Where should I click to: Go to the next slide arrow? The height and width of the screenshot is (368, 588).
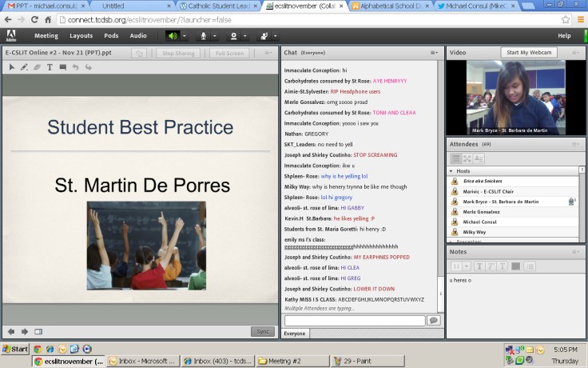pos(25,331)
